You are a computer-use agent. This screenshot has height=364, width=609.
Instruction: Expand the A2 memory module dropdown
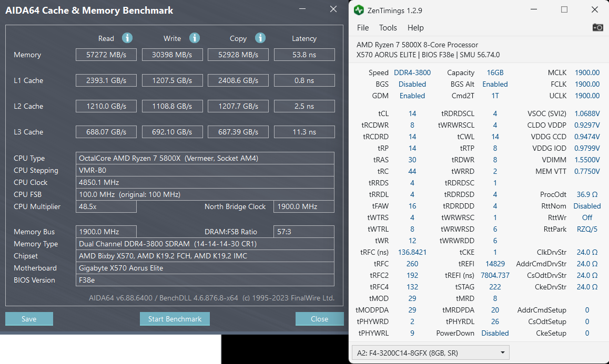[430, 353]
